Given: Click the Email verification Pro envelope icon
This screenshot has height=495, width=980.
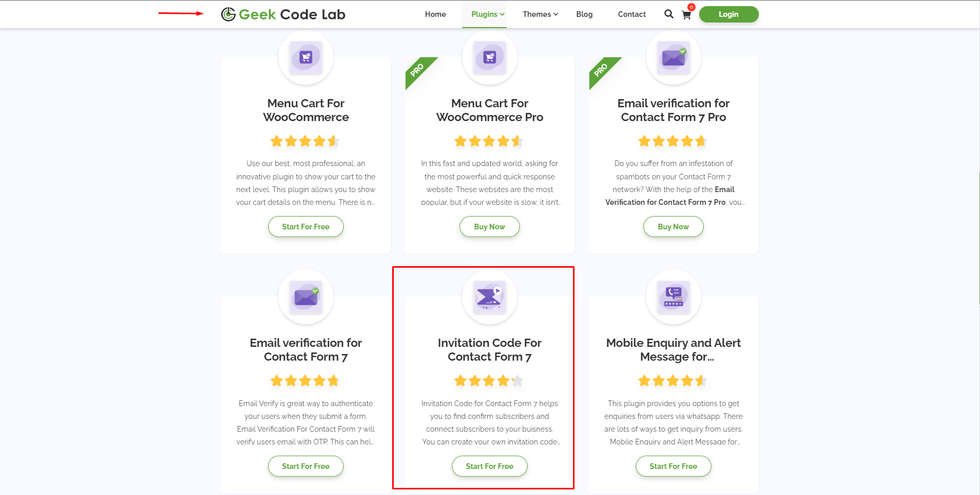Looking at the screenshot, I should click(674, 57).
